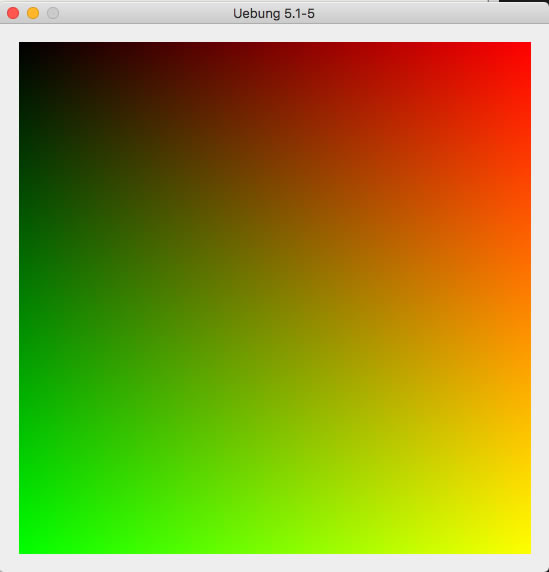Click the Uebung 5.1-5 title text

[x=274, y=13]
